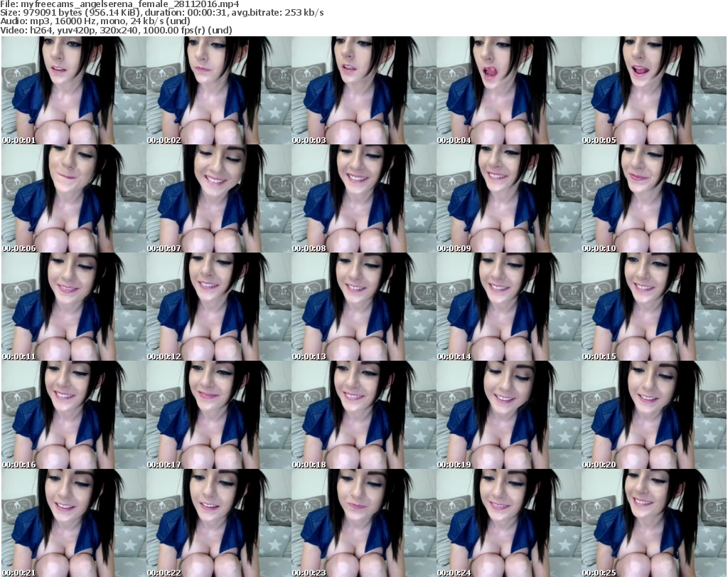Open the thumbnail frame stamped 00:00:22
Image resolution: width=728 pixels, height=577 pixels.
pos(219,523)
